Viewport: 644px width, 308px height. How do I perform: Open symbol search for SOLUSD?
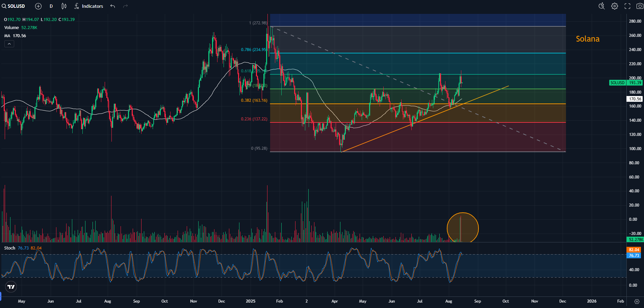14,6
